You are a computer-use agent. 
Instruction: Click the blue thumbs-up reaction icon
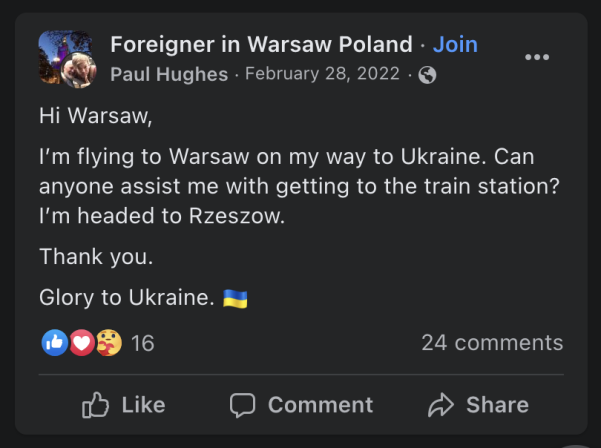tap(54, 343)
